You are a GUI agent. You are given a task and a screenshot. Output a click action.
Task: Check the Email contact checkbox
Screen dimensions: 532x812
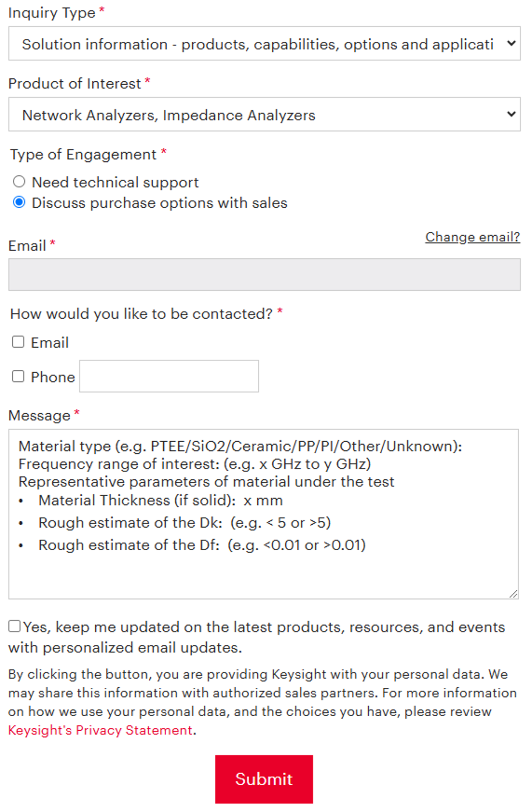point(18,342)
